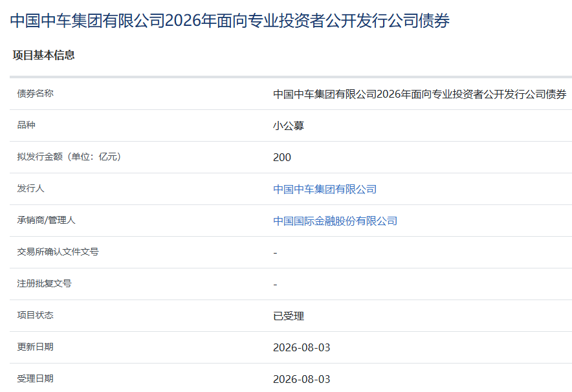Viewport: 572px width, 392px height.
Task: Click the 更新日期 date value
Action: click(x=302, y=347)
